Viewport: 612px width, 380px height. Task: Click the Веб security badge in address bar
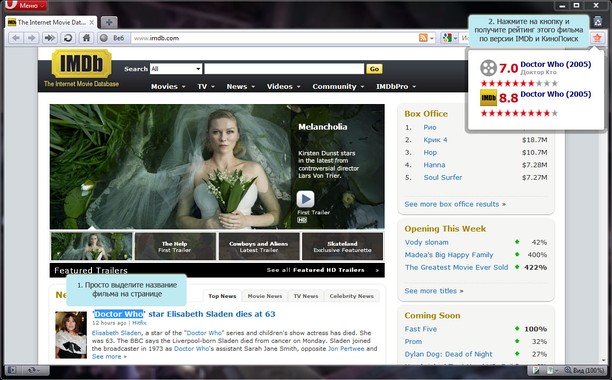pyautogui.click(x=113, y=38)
